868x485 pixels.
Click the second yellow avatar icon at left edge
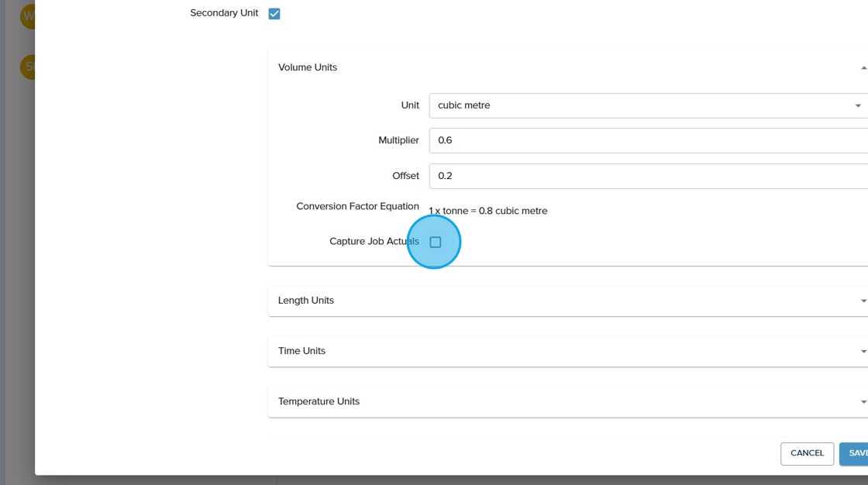tap(28, 67)
